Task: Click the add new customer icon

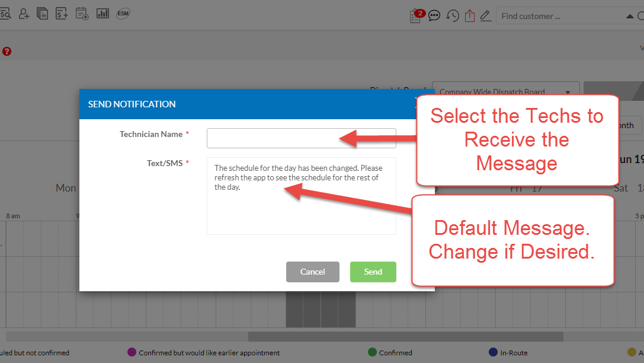Action: pos(24,13)
